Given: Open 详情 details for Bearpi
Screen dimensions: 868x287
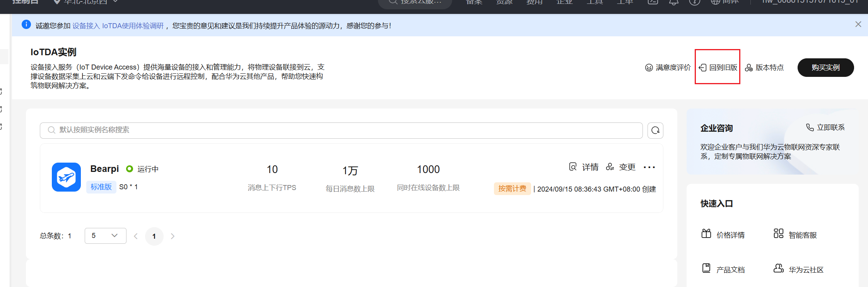Looking at the screenshot, I should [x=590, y=167].
